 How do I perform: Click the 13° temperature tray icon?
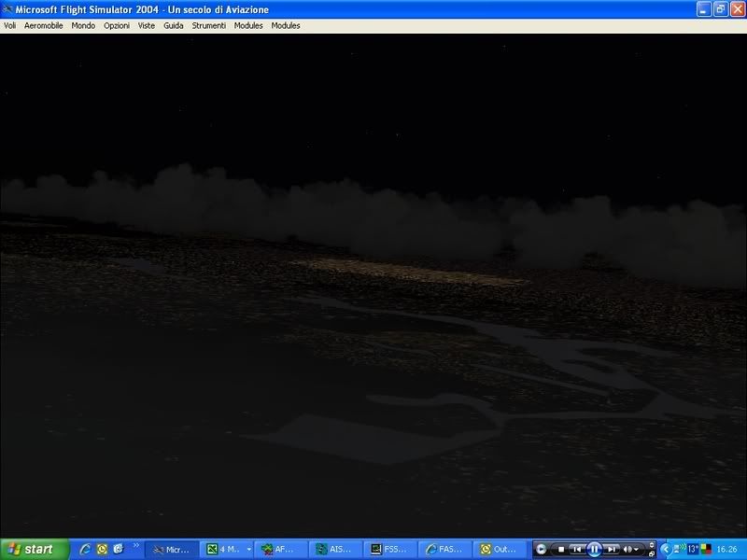point(693,549)
